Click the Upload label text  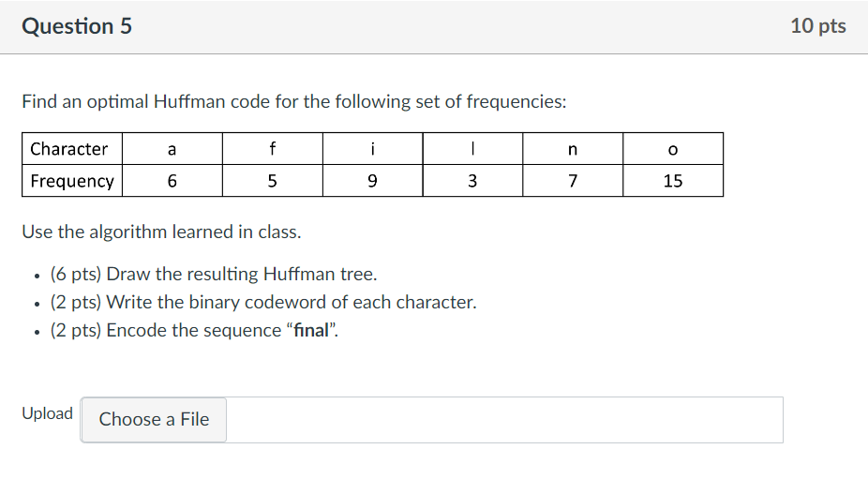coord(47,413)
